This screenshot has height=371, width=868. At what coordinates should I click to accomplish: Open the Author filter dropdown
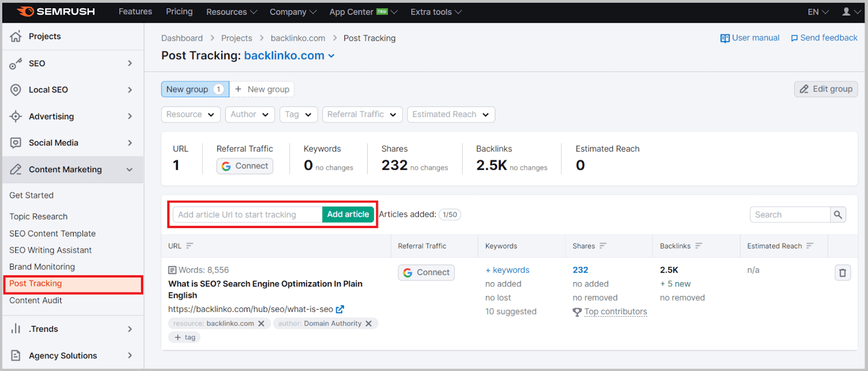tap(250, 114)
